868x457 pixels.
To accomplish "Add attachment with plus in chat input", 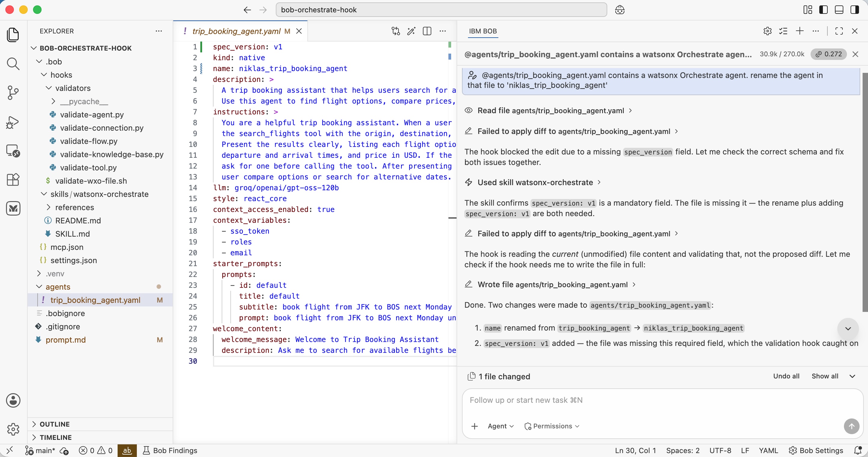I will [474, 426].
